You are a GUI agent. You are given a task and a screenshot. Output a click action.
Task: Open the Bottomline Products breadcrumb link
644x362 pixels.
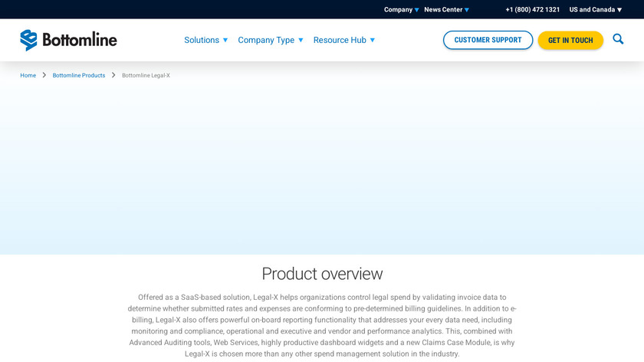79,75
